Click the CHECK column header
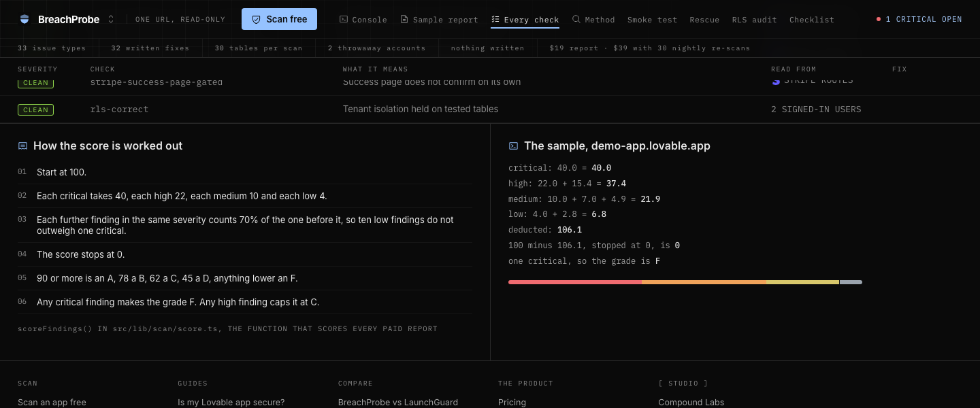This screenshot has width=980, height=408. pos(102,69)
